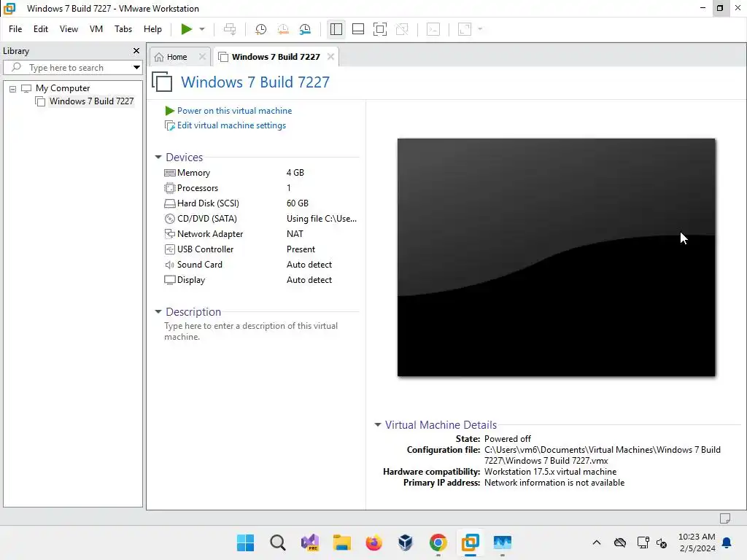Enter full screen mode via toolbar icon
The image size is (747, 560).
379,29
